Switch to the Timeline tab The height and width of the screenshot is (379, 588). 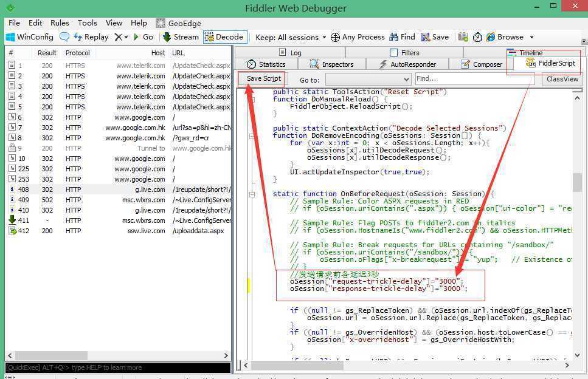tap(525, 53)
